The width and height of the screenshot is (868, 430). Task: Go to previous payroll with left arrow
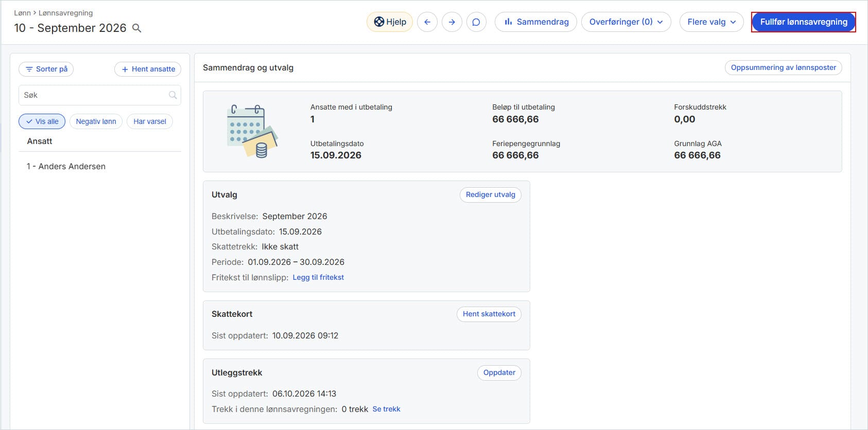point(427,22)
